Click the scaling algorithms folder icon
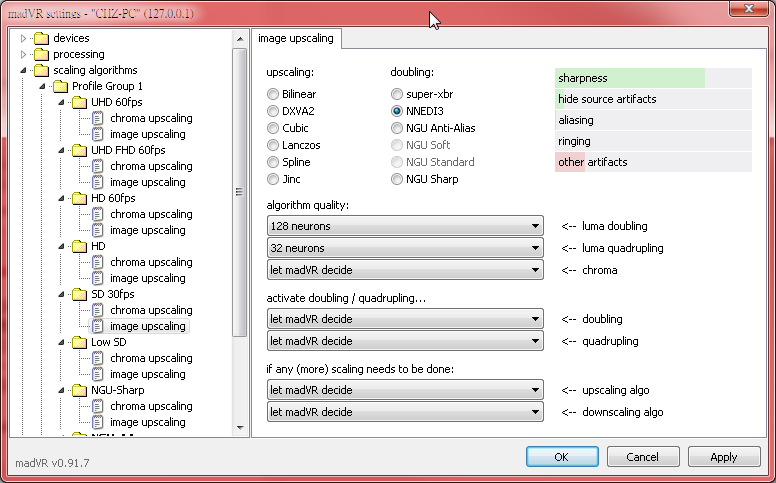This screenshot has height=483, width=776. pos(42,70)
